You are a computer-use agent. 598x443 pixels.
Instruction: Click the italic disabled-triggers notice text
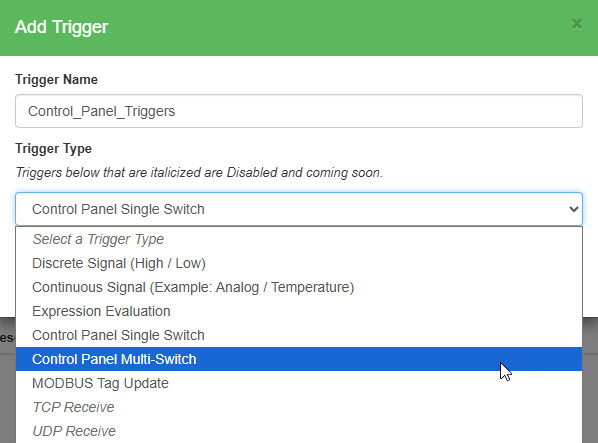point(199,173)
